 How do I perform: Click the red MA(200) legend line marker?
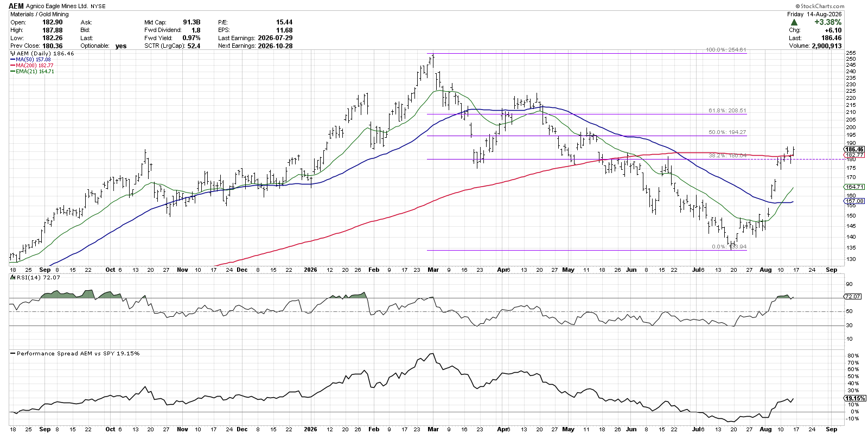coord(12,66)
